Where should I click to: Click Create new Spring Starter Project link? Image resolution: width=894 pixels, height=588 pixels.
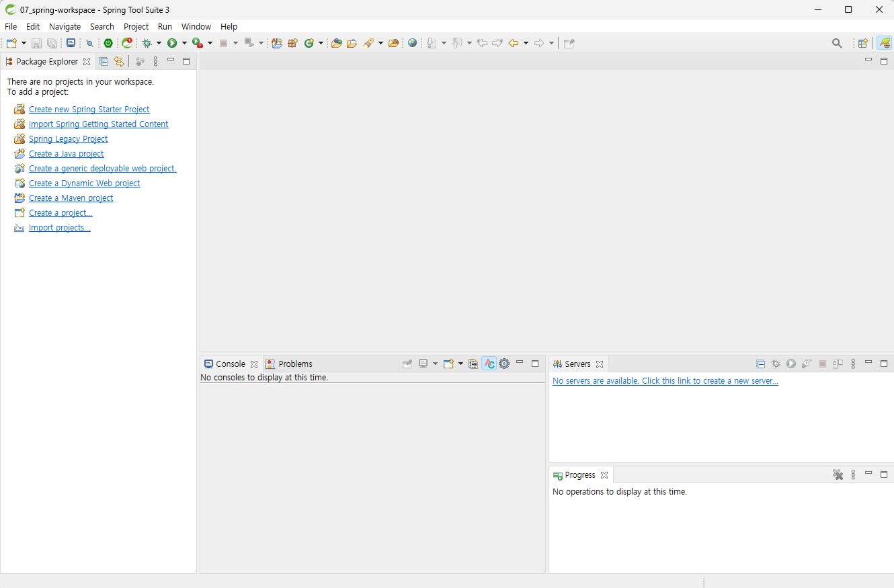[x=89, y=109]
